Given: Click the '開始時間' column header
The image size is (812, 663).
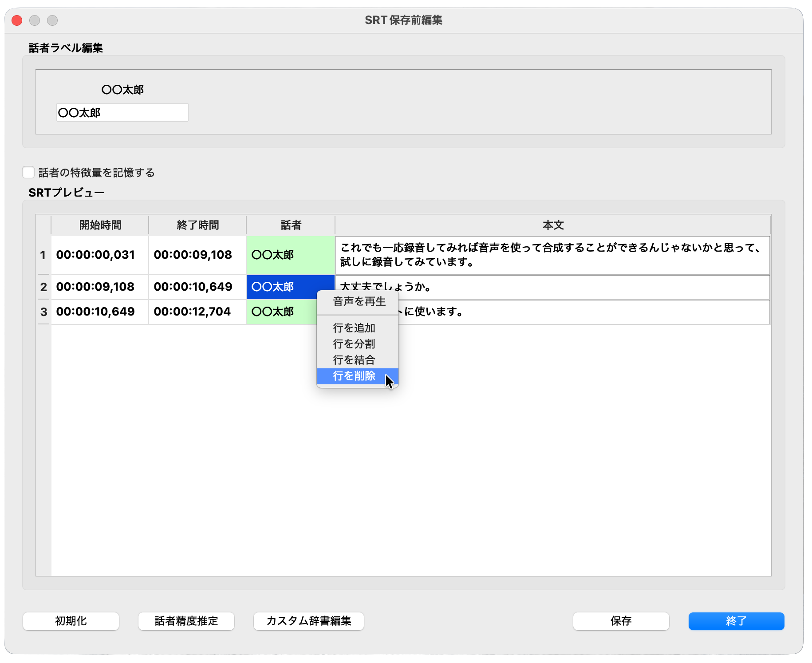Looking at the screenshot, I should pyautogui.click(x=100, y=225).
